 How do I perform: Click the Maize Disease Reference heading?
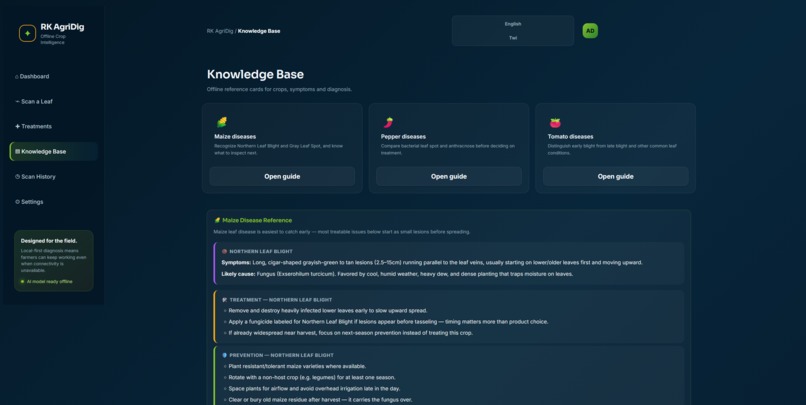click(x=257, y=220)
